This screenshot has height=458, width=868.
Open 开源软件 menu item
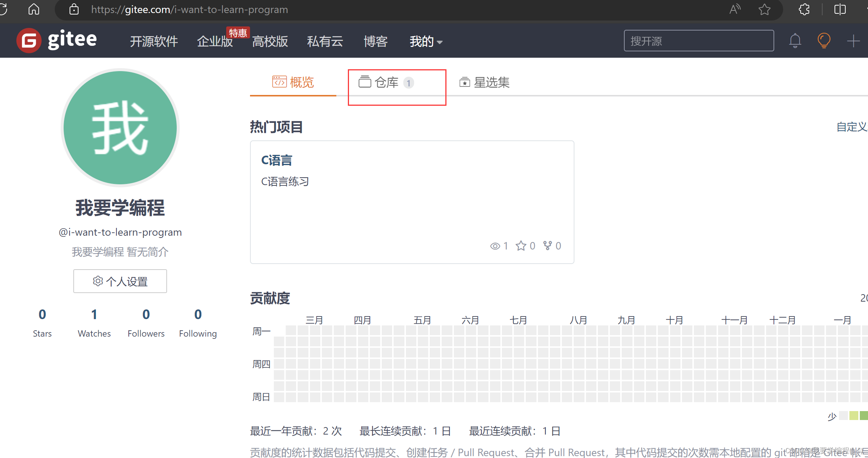pyautogui.click(x=154, y=41)
